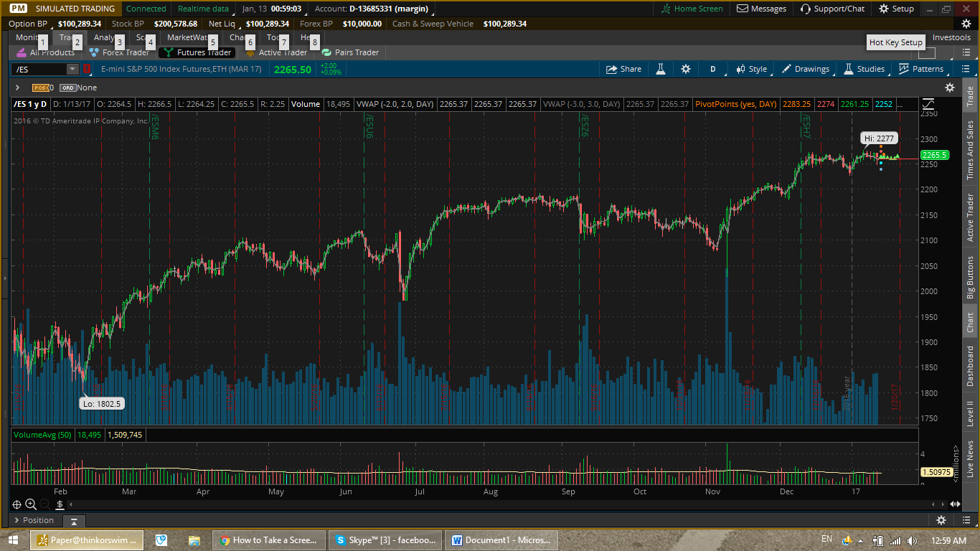Open Times And Sales sidebar tab
Screen dimensions: 980x551
[x=971, y=150]
